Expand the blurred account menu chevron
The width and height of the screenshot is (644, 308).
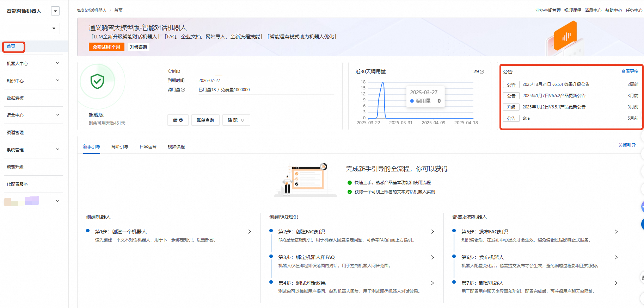point(58,201)
